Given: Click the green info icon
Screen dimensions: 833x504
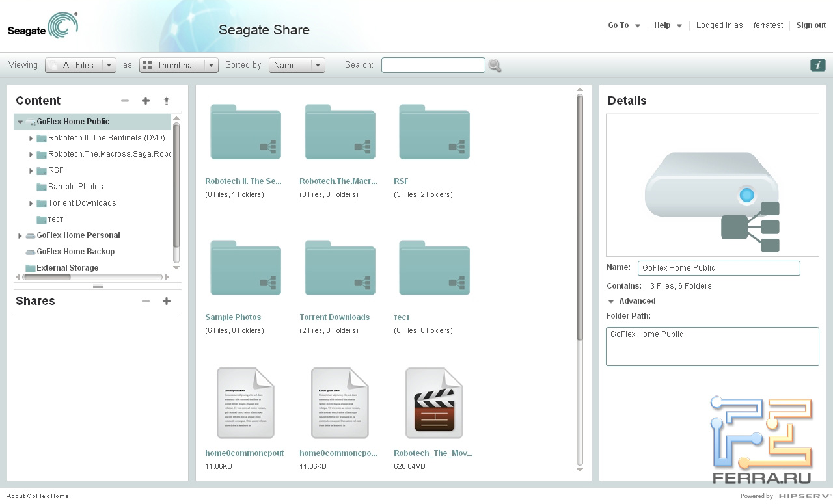Looking at the screenshot, I should coord(817,65).
